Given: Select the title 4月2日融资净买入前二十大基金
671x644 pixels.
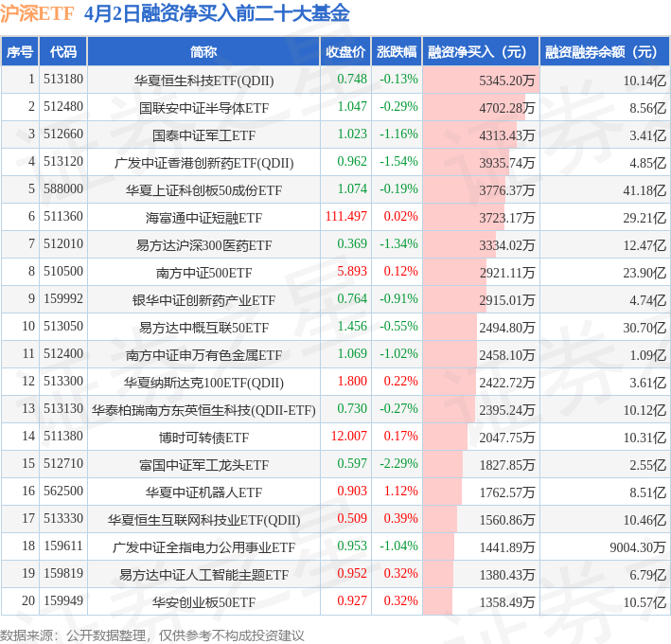Looking at the screenshot, I should pos(217,13).
